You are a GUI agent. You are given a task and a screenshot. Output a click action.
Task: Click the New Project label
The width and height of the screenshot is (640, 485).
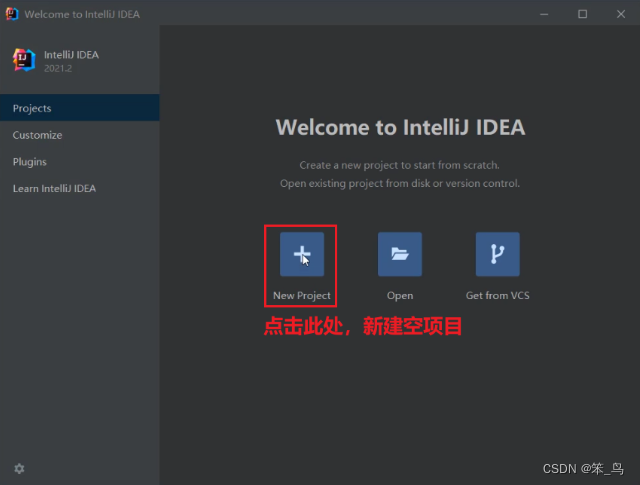tap(302, 296)
